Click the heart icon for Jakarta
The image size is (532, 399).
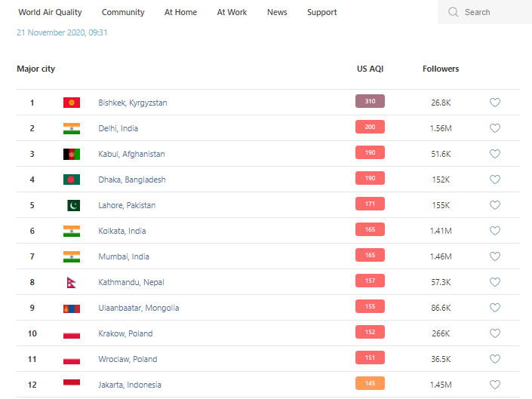coord(495,385)
